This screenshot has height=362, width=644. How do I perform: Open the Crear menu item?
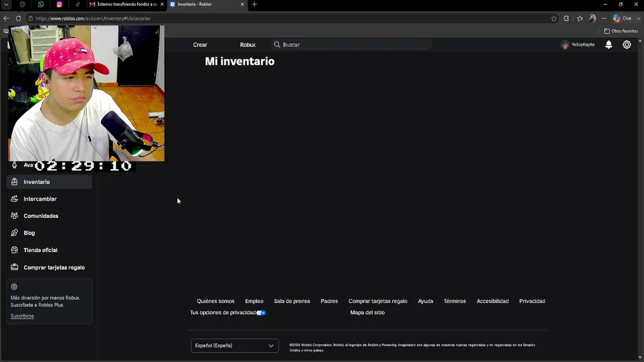[200, 45]
